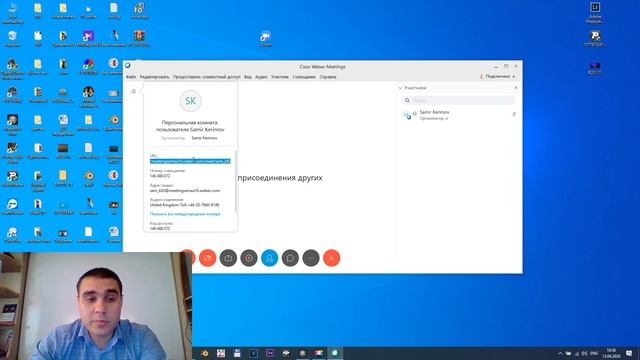640x360 pixels.
Task: Click the video address ending in webex.com
Action: pyautogui.click(x=185, y=191)
